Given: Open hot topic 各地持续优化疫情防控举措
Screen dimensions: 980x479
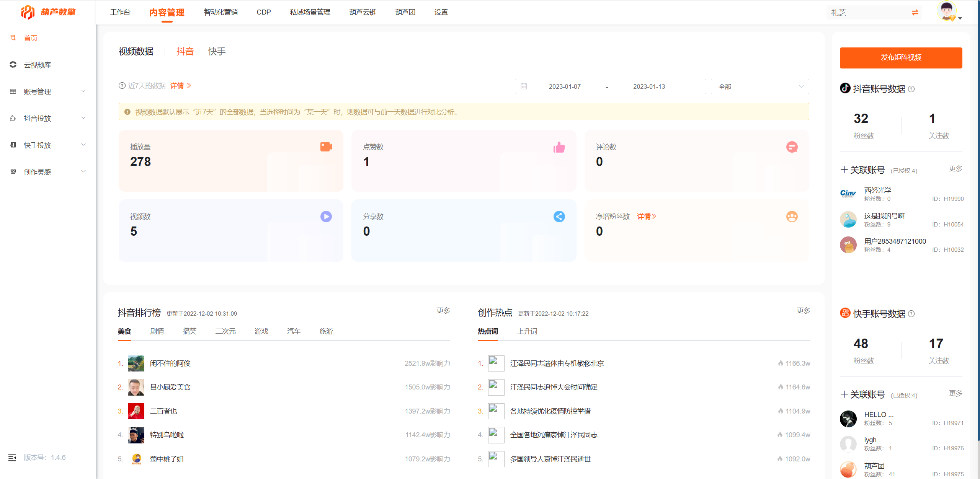Looking at the screenshot, I should click(550, 411).
